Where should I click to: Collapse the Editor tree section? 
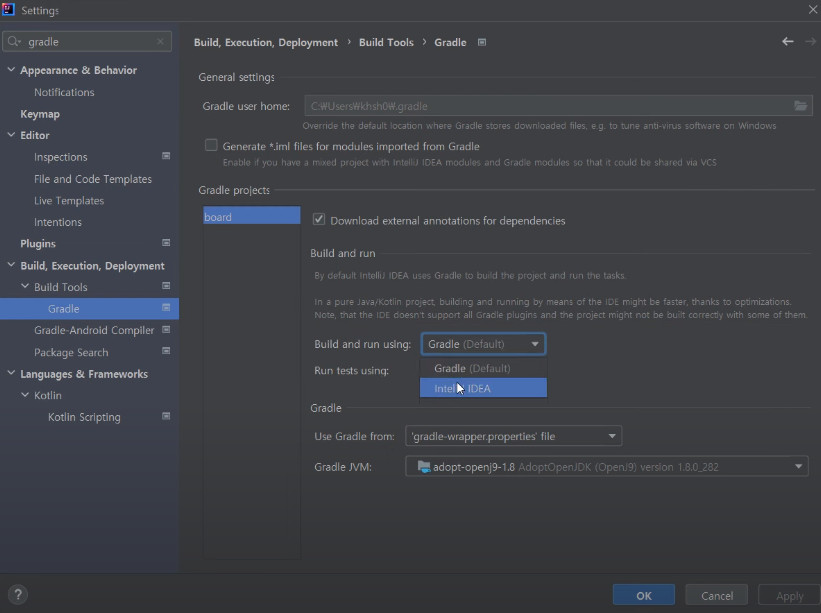click(11, 135)
